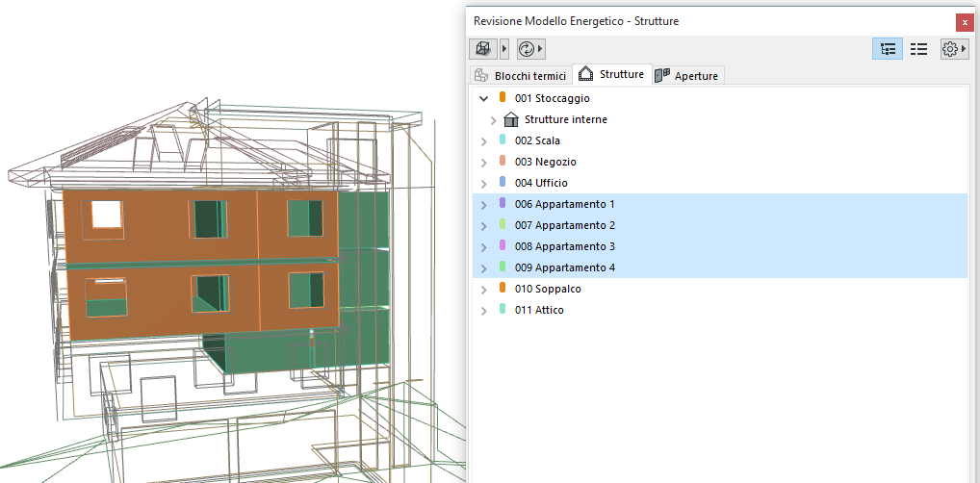Viewport: 980px width, 483px height.
Task: Open the update model icon's arrow menu
Action: coord(541,49)
